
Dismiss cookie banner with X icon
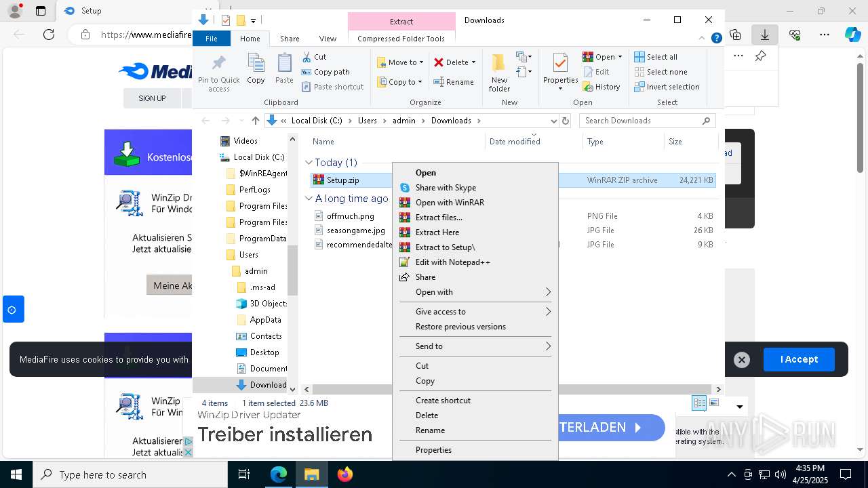[x=742, y=360]
